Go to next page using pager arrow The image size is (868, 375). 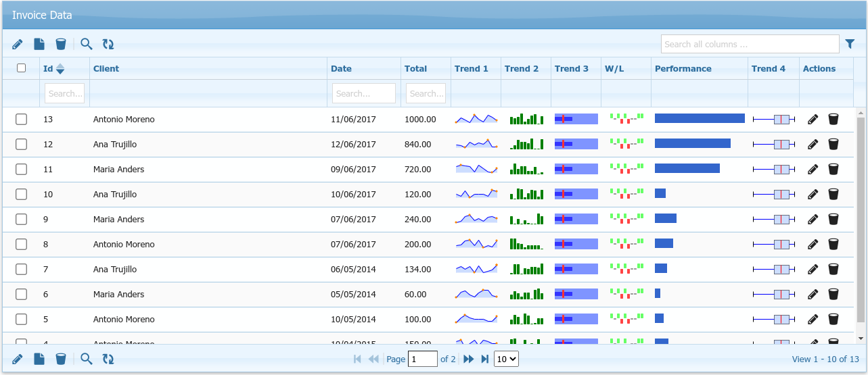point(468,359)
